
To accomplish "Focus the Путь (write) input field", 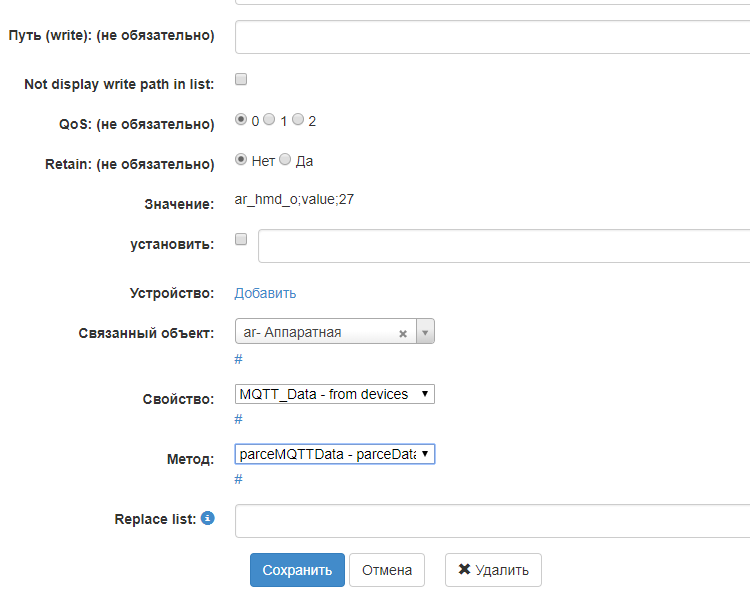I will tap(493, 37).
